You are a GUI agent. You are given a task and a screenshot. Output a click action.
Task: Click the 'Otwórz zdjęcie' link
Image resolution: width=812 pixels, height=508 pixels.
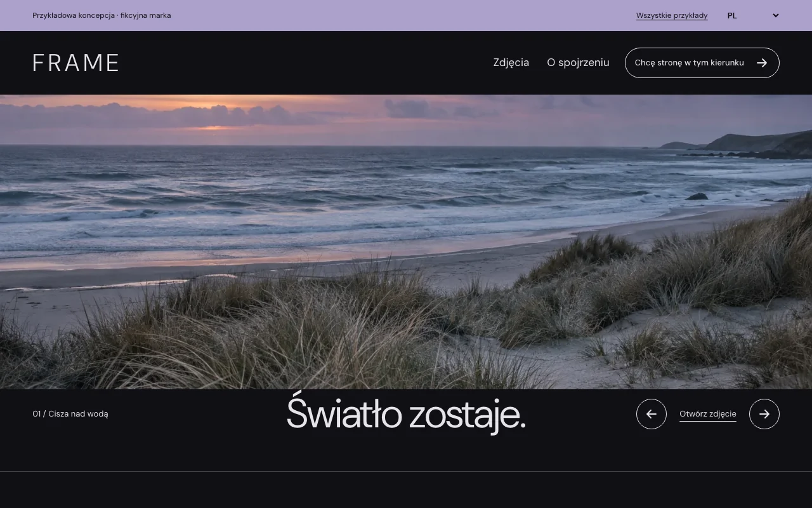(708, 414)
